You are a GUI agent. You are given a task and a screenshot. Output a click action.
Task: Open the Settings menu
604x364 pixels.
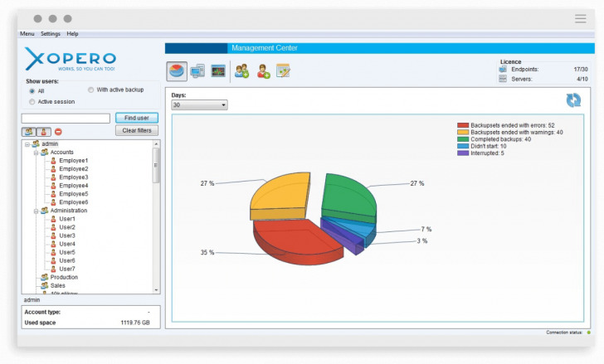[x=51, y=34]
